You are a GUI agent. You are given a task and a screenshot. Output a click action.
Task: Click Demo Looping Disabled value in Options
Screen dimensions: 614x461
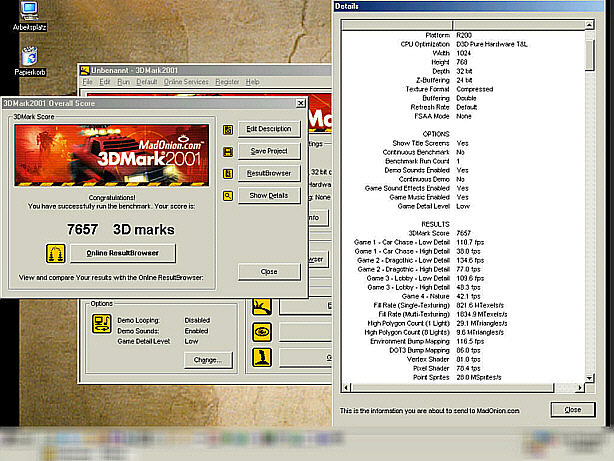click(x=197, y=320)
